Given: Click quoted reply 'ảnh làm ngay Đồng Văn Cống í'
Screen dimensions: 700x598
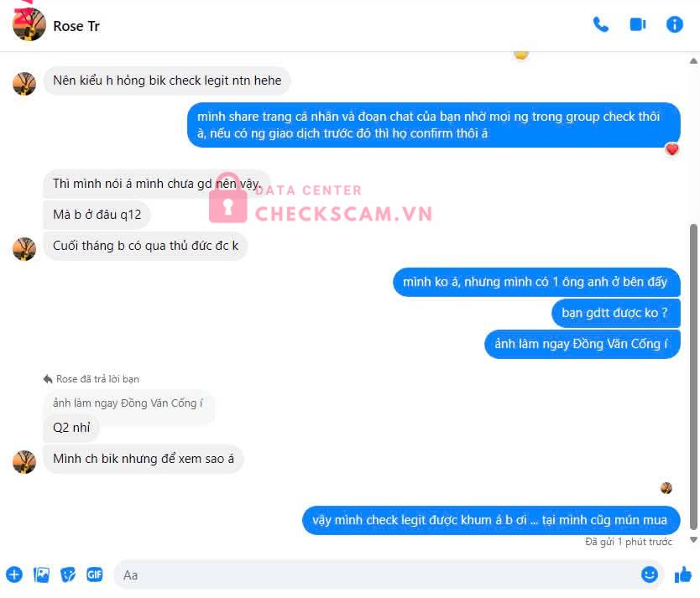Looking at the screenshot, I should click(128, 403).
